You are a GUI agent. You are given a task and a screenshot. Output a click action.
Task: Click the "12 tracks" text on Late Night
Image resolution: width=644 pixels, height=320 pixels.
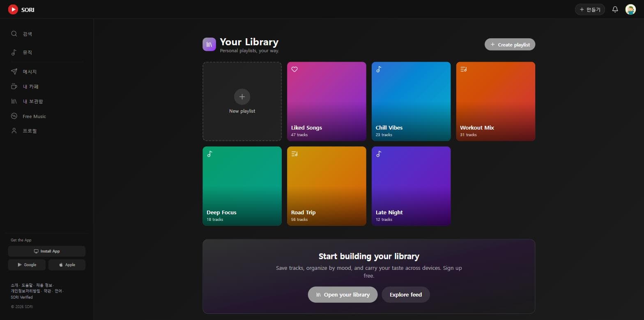pos(384,220)
